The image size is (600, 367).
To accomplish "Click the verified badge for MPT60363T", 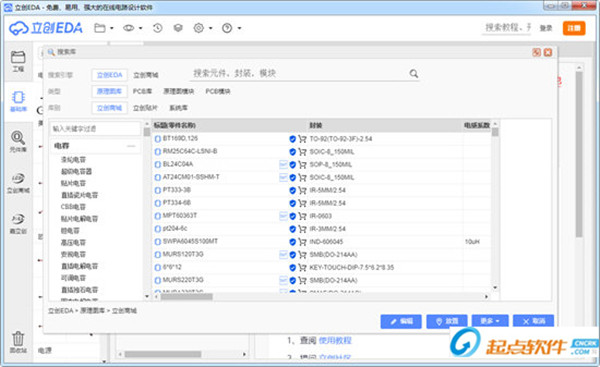I will (x=293, y=216).
